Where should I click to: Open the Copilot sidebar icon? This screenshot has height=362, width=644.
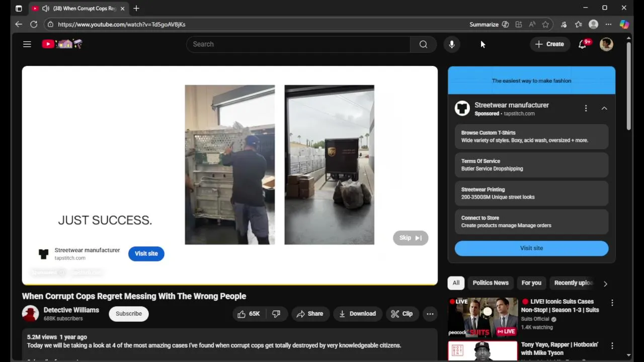coord(624,24)
